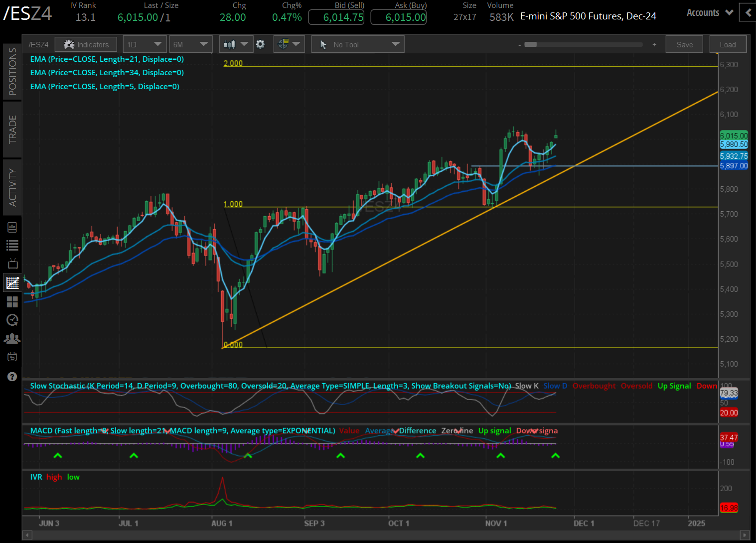The width and height of the screenshot is (756, 543).
Task: Open chart settings via the gear icon
Action: click(x=261, y=44)
